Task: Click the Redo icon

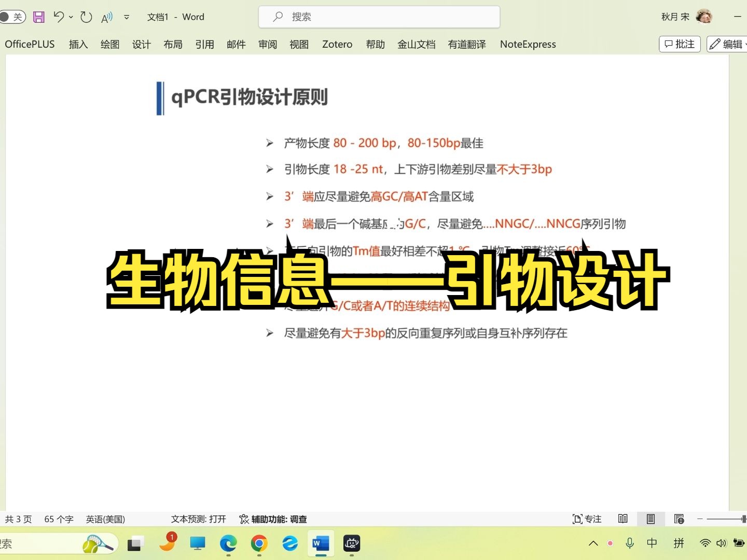Action: coord(86,17)
